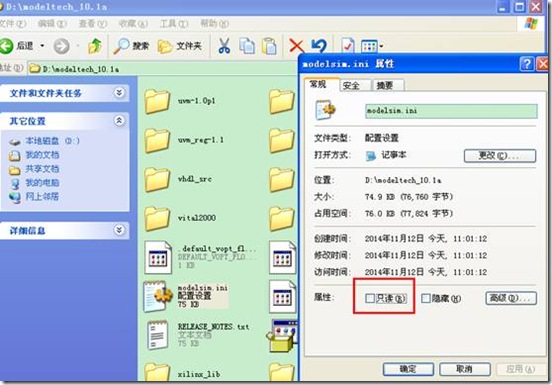Toggle the 只读 (Read-only) checkbox
552x385 pixels.
[x=370, y=298]
